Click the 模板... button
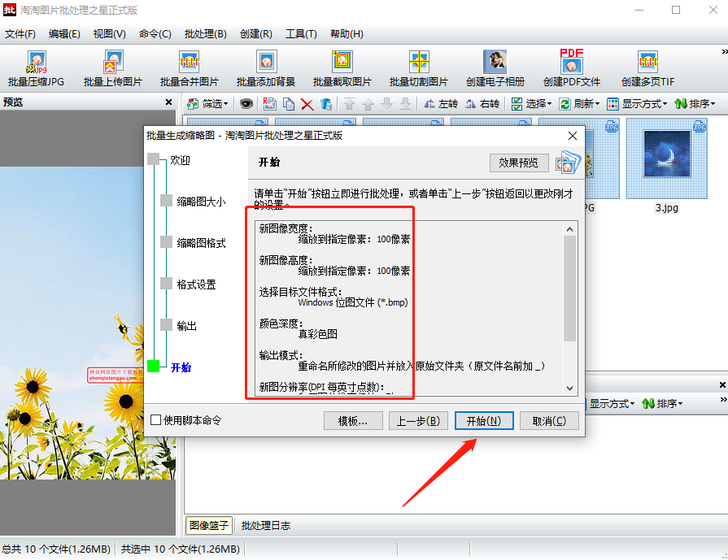The height and width of the screenshot is (560, 728). (x=352, y=421)
